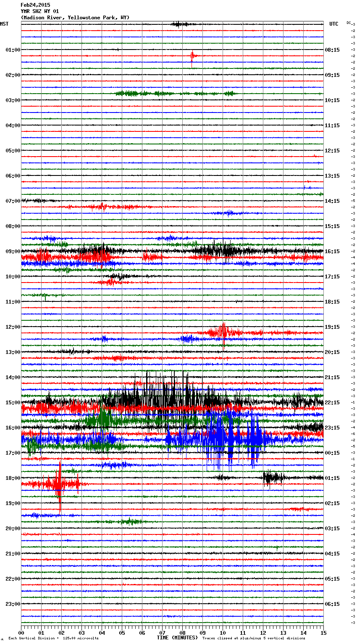Click the 05 minute axis tick label
The image size is (357, 644).
click(x=122, y=632)
